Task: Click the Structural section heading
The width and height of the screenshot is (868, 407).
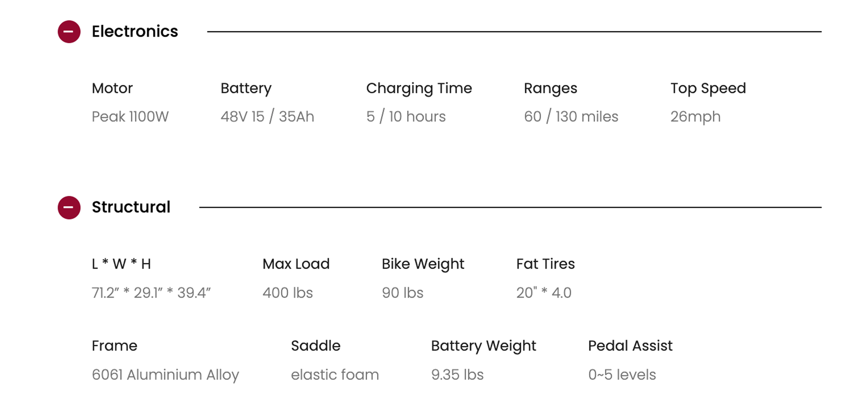Action: tap(131, 208)
